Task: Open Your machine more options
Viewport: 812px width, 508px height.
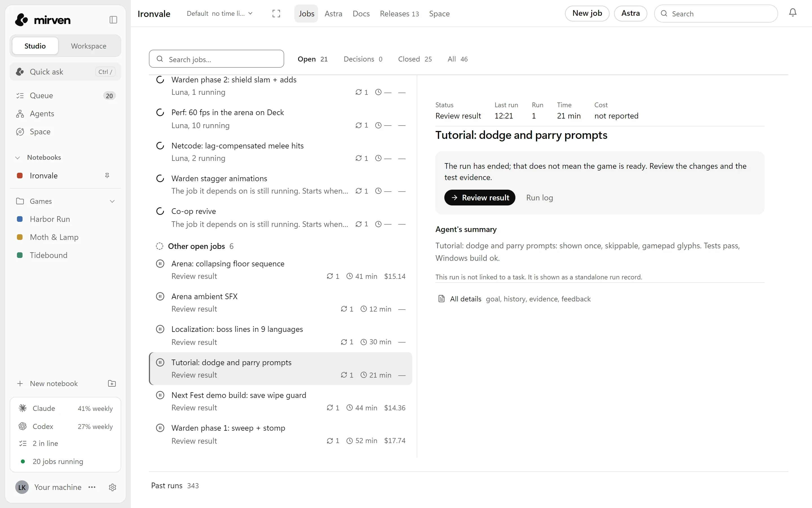Action: tap(92, 487)
